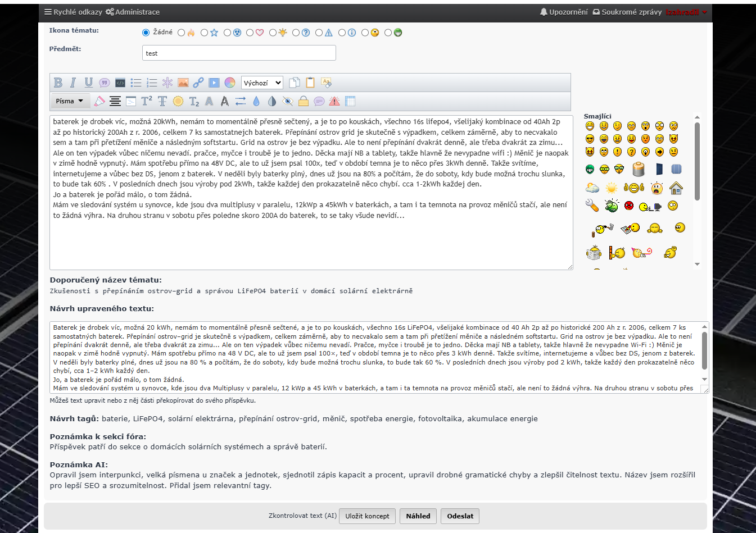Viewport: 756px width, 533px height.
Task: Insert a code block via the code icon
Action: [120, 83]
